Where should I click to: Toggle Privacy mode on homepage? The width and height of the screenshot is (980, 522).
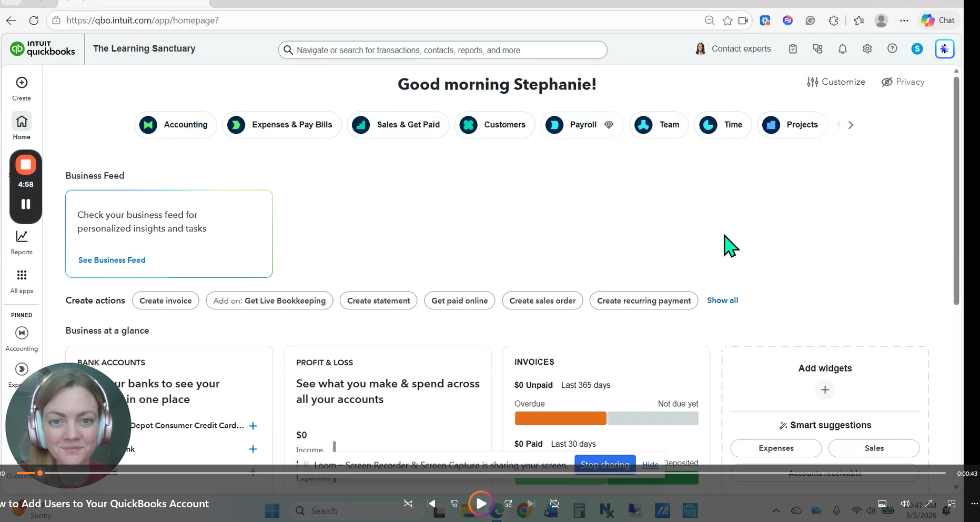pos(903,82)
